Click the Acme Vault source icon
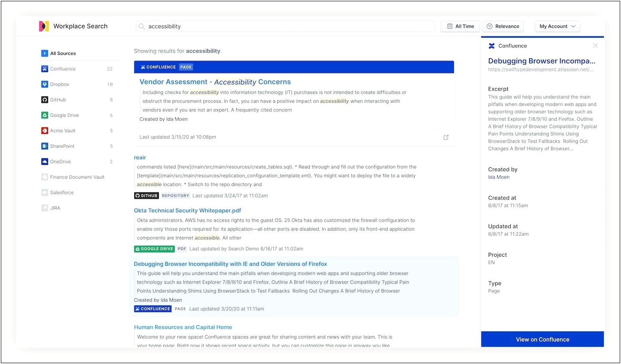 [45, 130]
